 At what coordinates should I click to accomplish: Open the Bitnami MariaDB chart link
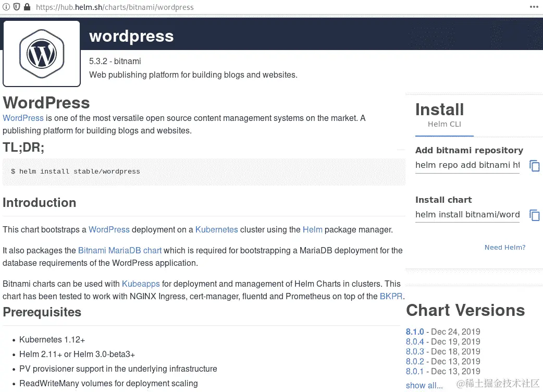(x=120, y=250)
